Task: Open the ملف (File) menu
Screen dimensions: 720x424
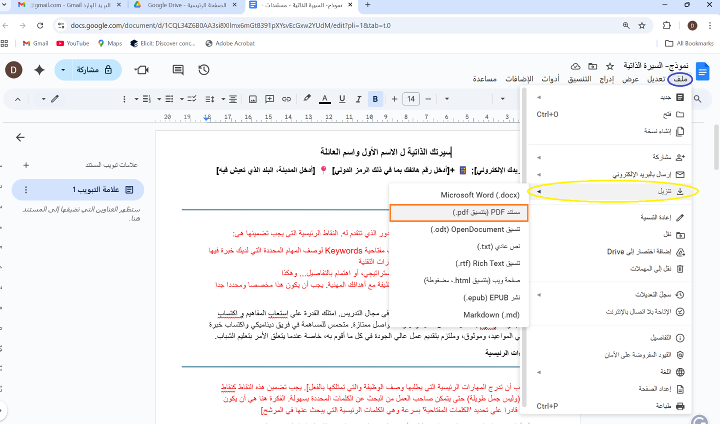Action: [x=680, y=79]
